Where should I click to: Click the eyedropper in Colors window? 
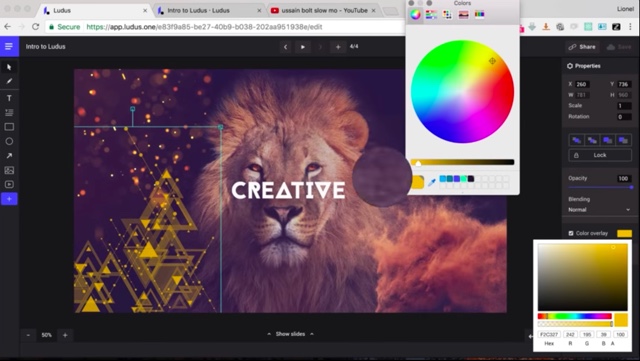click(x=431, y=183)
